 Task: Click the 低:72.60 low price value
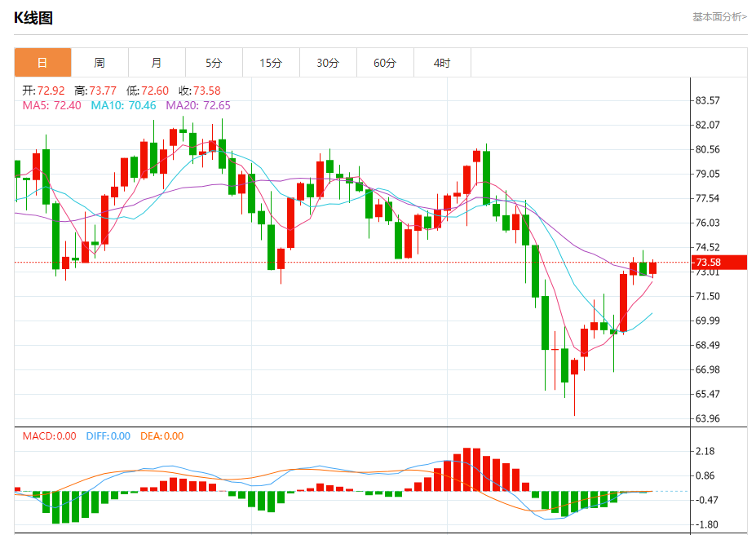pyautogui.click(x=148, y=91)
